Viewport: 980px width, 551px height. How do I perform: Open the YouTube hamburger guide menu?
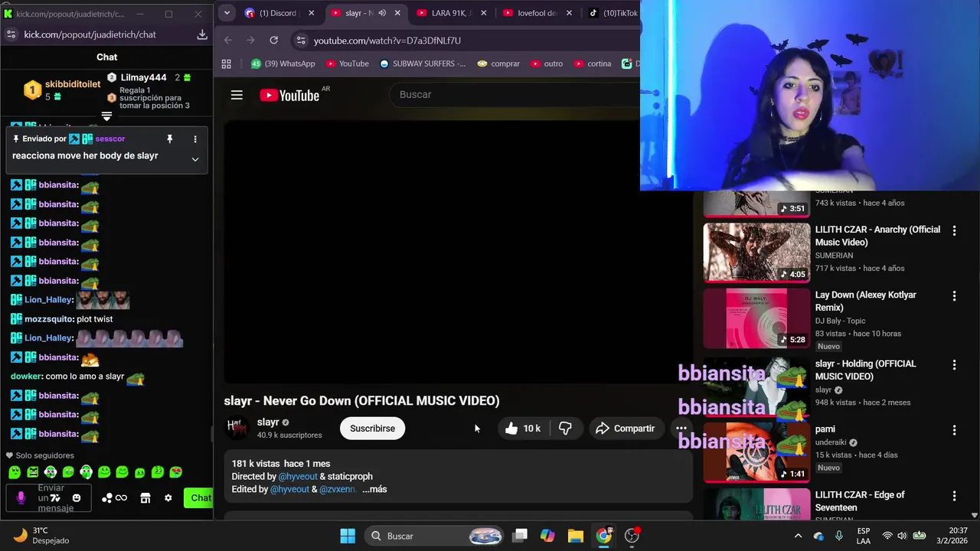(237, 95)
